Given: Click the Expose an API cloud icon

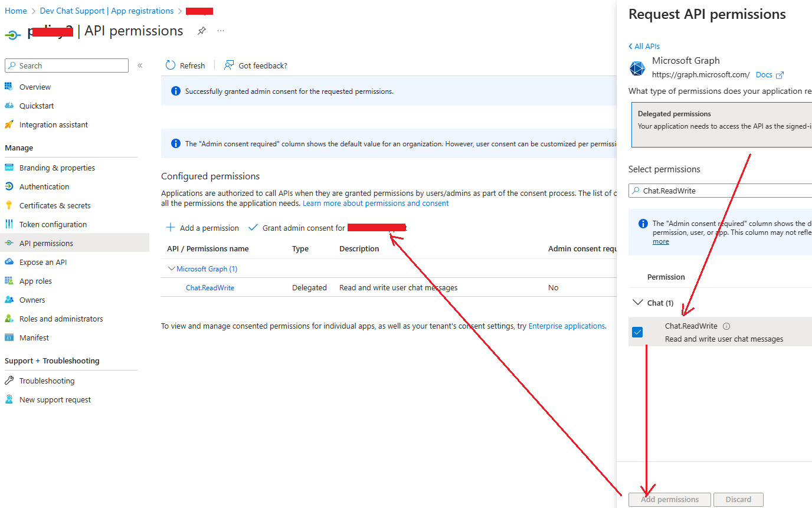Looking at the screenshot, I should pyautogui.click(x=9, y=262).
